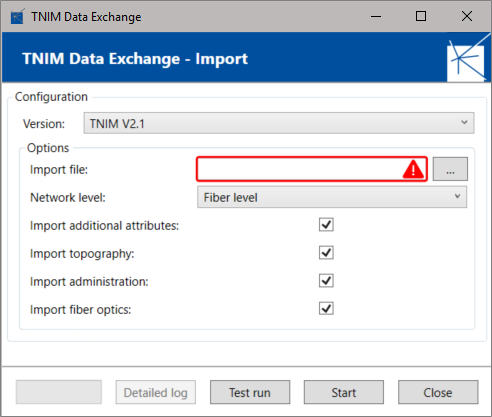This screenshot has height=417, width=492.
Task: Click the Import fiber optics: label
Action: (x=80, y=310)
